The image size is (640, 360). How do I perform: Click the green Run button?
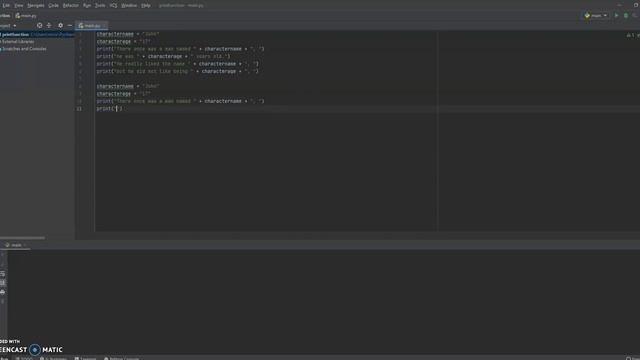616,16
